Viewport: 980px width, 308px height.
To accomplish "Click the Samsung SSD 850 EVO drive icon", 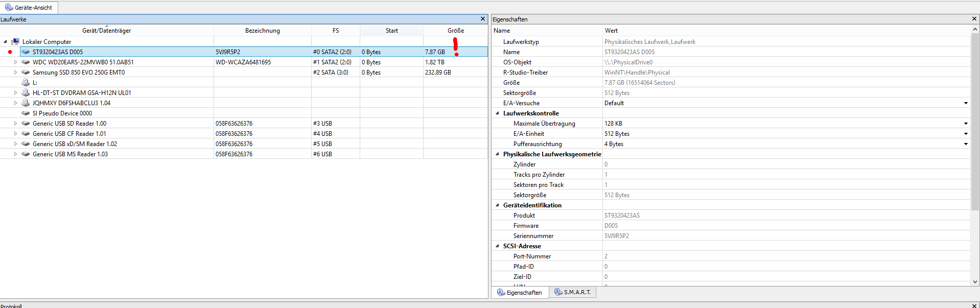I will (26, 73).
